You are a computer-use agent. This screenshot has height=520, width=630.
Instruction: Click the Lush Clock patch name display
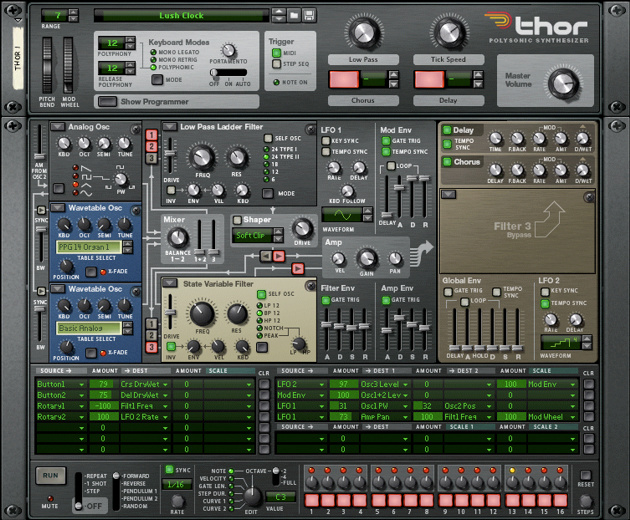(x=182, y=16)
